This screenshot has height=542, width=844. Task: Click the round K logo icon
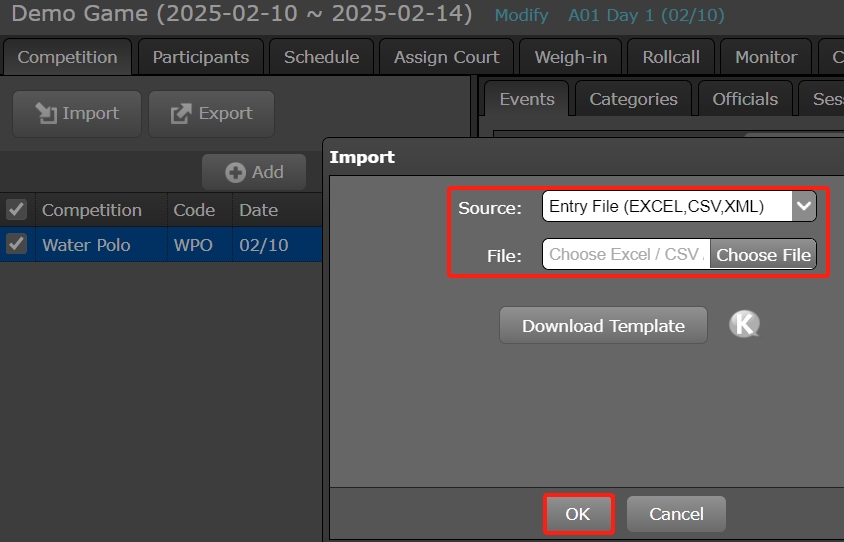[x=744, y=324]
